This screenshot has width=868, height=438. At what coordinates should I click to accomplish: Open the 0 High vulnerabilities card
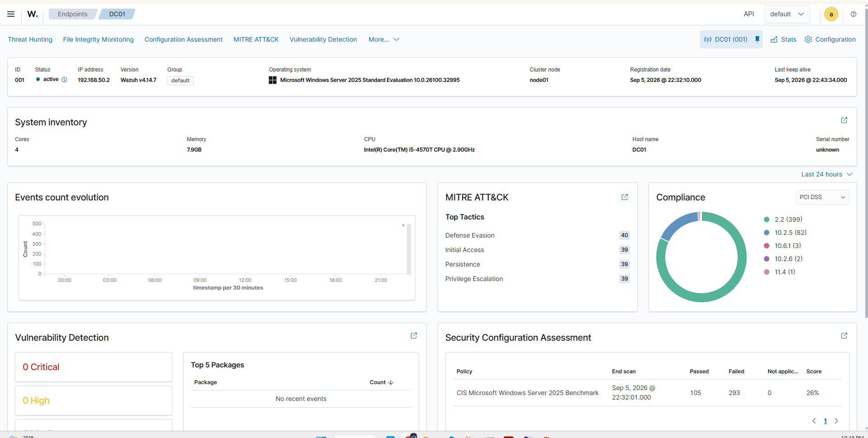click(x=94, y=400)
